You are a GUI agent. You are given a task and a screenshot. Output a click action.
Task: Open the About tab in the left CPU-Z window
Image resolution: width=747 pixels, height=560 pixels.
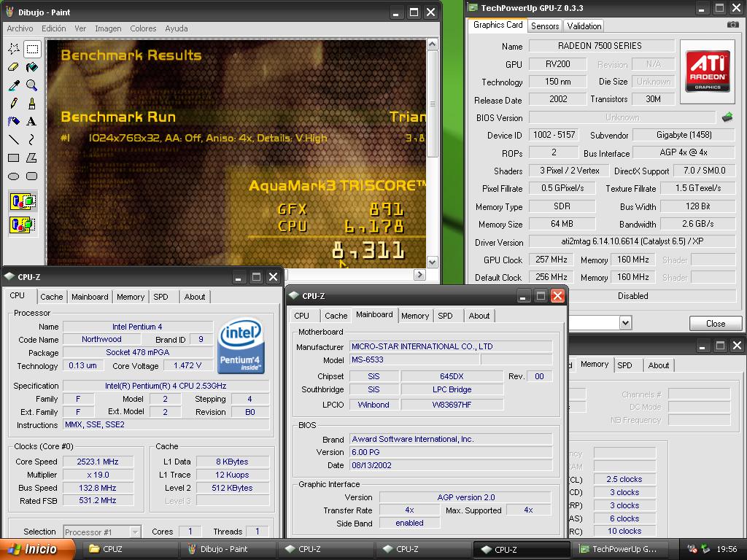[195, 297]
